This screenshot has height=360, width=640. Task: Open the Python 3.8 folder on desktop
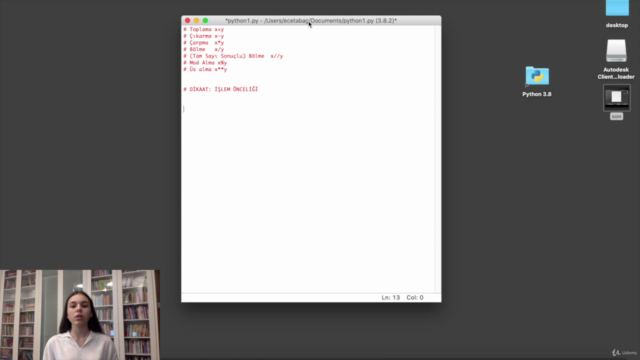coord(537,76)
